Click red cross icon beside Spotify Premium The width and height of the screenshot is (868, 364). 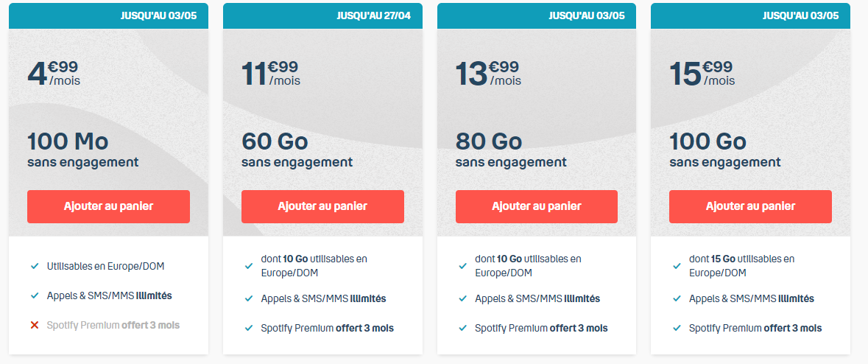point(34,325)
